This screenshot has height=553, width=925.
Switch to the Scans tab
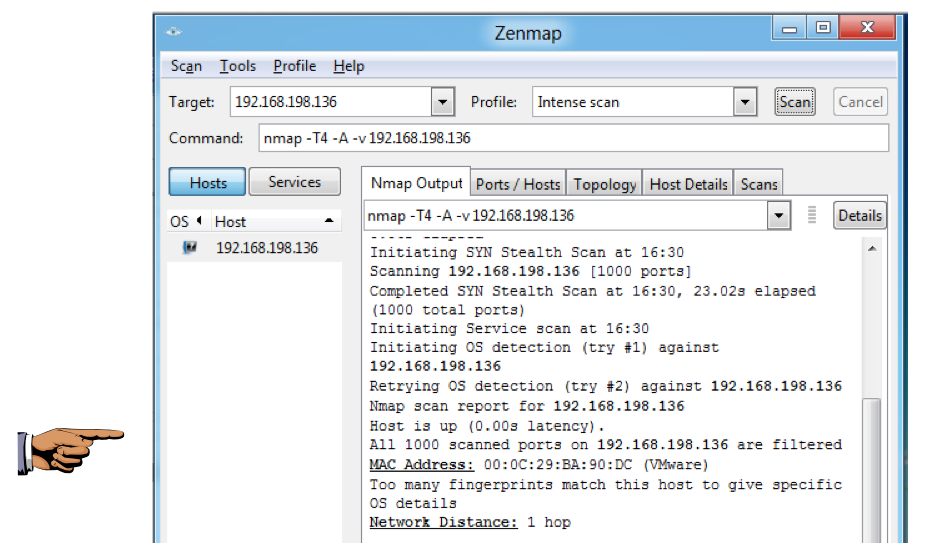(x=759, y=185)
